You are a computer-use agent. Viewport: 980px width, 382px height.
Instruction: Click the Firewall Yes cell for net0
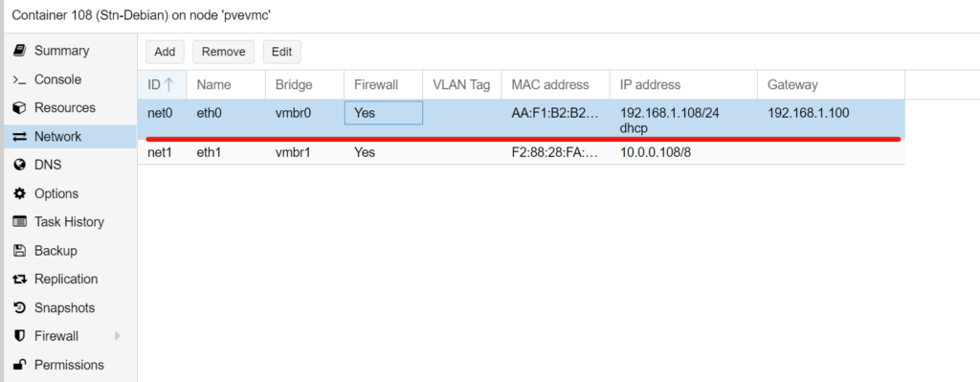point(384,113)
